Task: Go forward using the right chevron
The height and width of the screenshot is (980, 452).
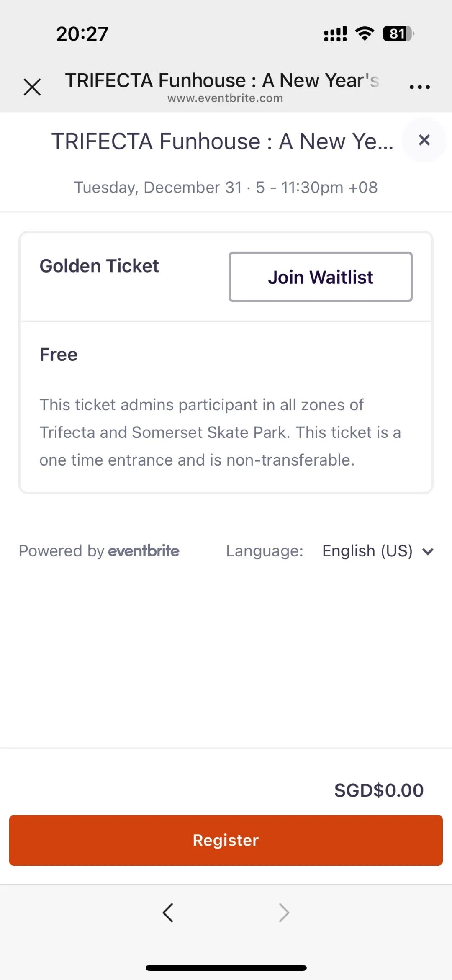Action: click(284, 913)
